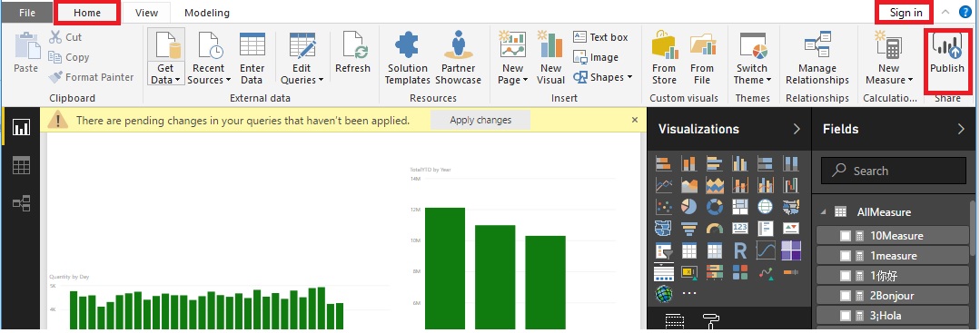Open the Switch Theme dropdown
This screenshot has width=980, height=333.
(753, 57)
